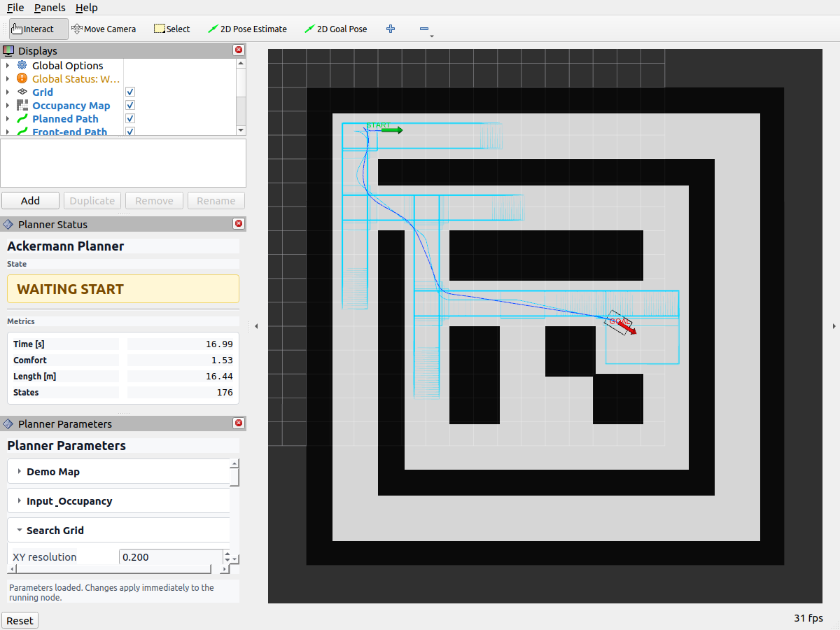840x630 pixels.
Task: Click the red GOAL pose arrow
Action: (x=628, y=328)
